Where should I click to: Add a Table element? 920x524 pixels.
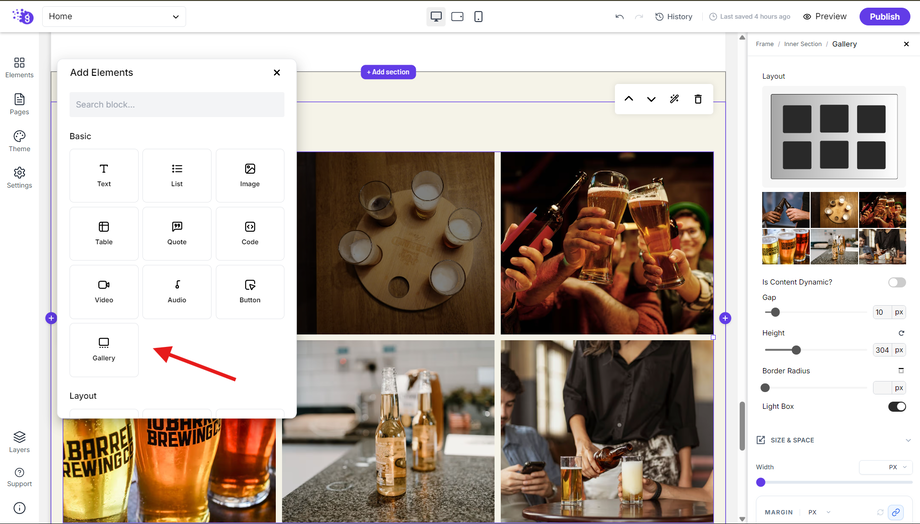[x=104, y=234]
